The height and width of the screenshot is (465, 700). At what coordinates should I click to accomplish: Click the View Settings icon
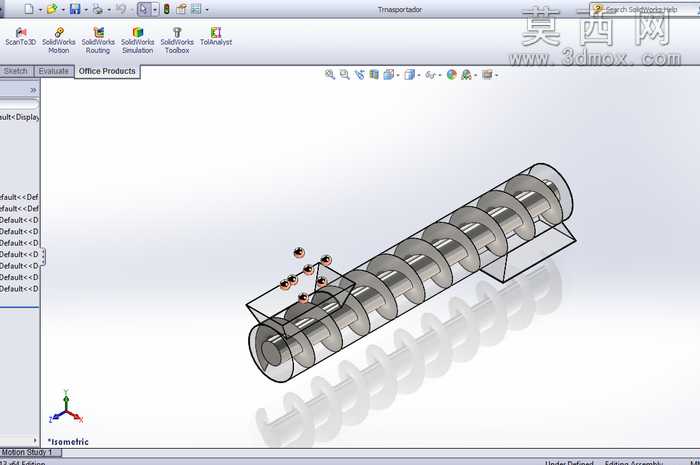487,75
